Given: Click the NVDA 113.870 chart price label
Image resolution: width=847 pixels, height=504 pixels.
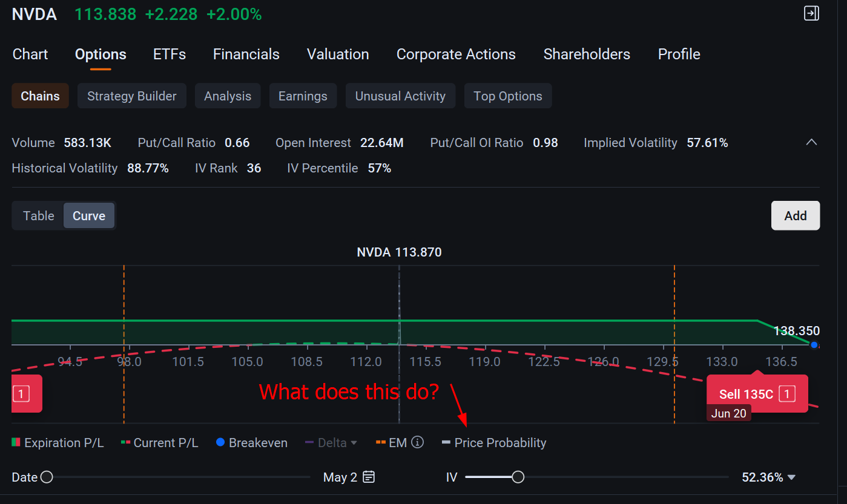Looking at the screenshot, I should click(399, 252).
